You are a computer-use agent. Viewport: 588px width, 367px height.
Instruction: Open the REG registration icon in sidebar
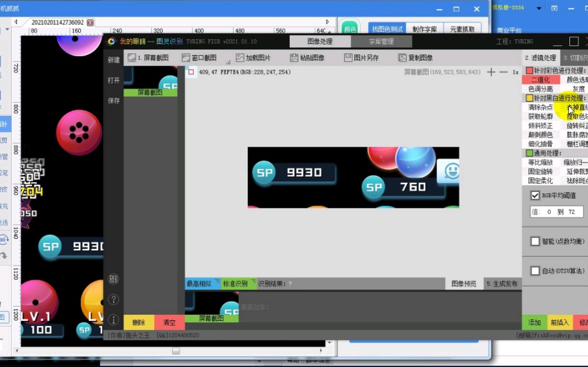113,279
